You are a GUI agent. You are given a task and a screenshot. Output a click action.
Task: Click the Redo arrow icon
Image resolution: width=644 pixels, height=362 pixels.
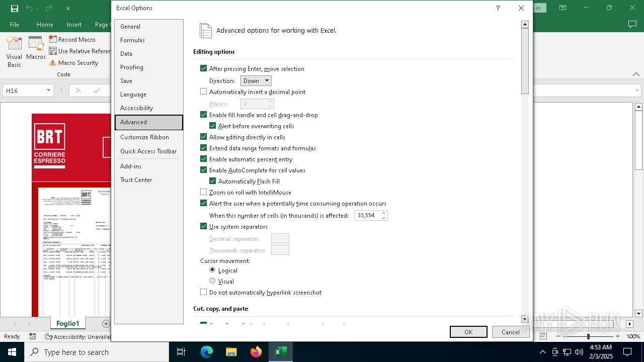click(48, 8)
